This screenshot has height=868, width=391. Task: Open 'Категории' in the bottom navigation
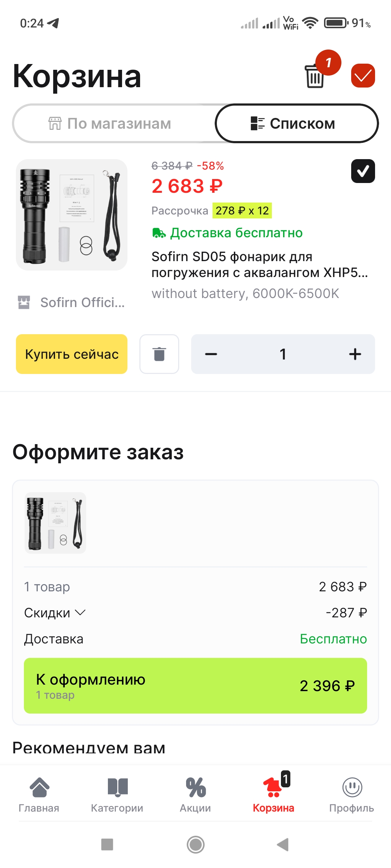[x=117, y=793]
